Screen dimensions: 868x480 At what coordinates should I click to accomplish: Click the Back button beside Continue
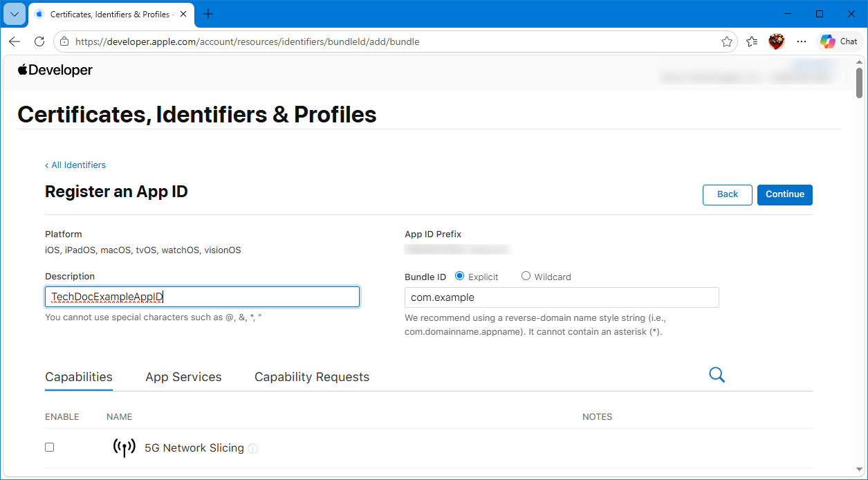(728, 194)
